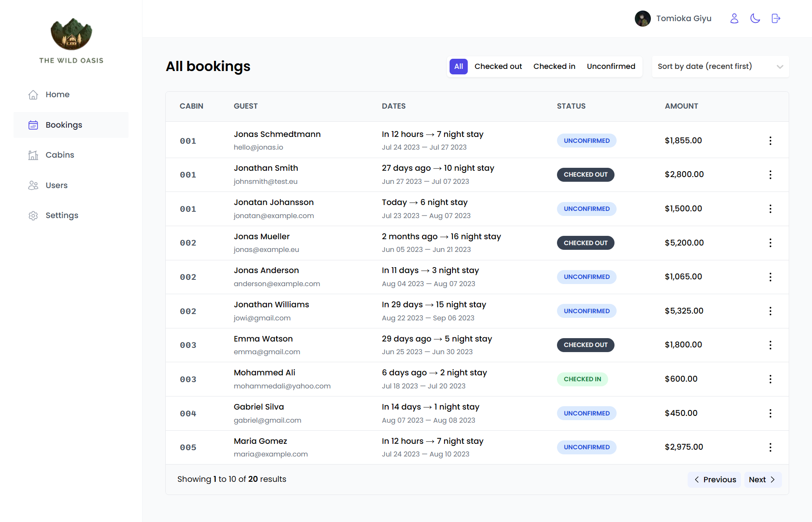This screenshot has height=522, width=812.
Task: Click the Previous pagination button
Action: pyautogui.click(x=714, y=479)
